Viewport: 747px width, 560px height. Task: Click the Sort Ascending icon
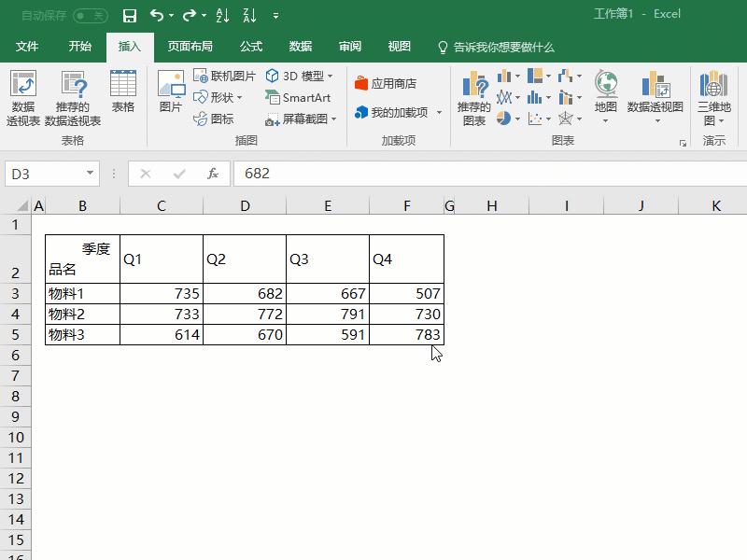pyautogui.click(x=221, y=14)
